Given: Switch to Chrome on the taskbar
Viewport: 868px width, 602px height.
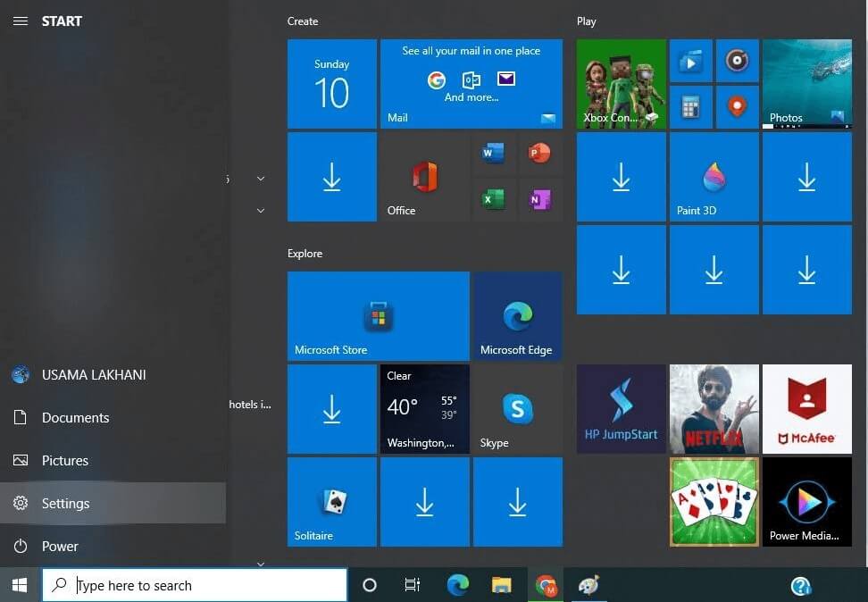Looking at the screenshot, I should pyautogui.click(x=546, y=585).
